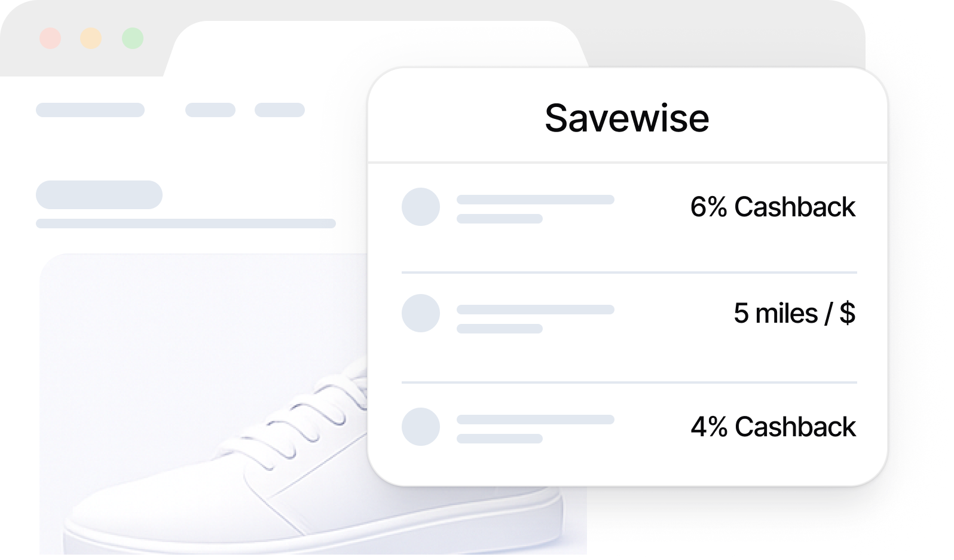Click the middle navigation placeholder pill
The height and width of the screenshot is (560, 954).
pos(210,110)
